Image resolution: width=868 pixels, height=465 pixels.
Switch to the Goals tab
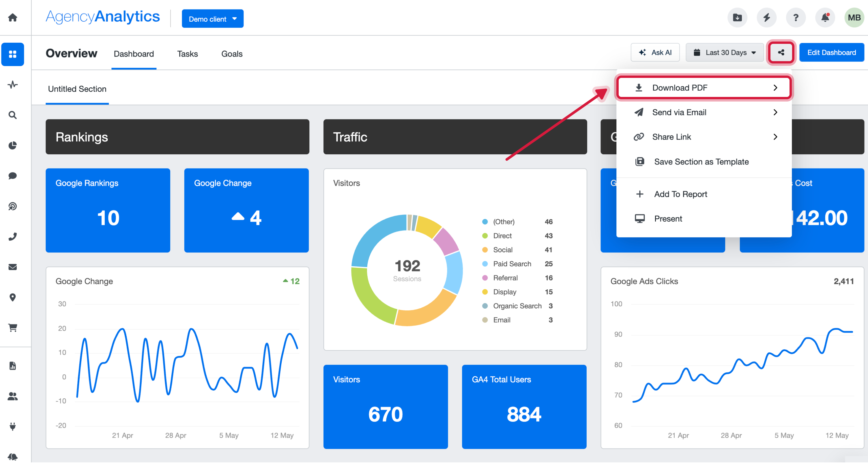click(x=231, y=54)
